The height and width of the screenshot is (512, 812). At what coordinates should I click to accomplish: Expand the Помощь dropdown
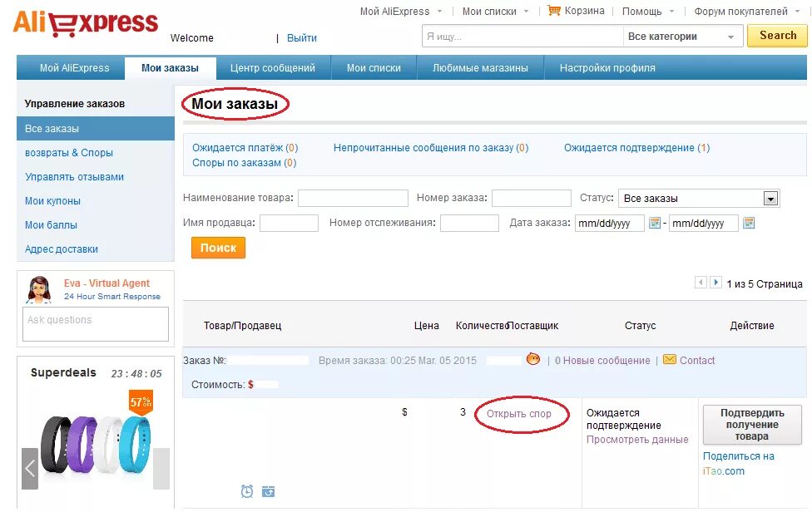(x=671, y=12)
